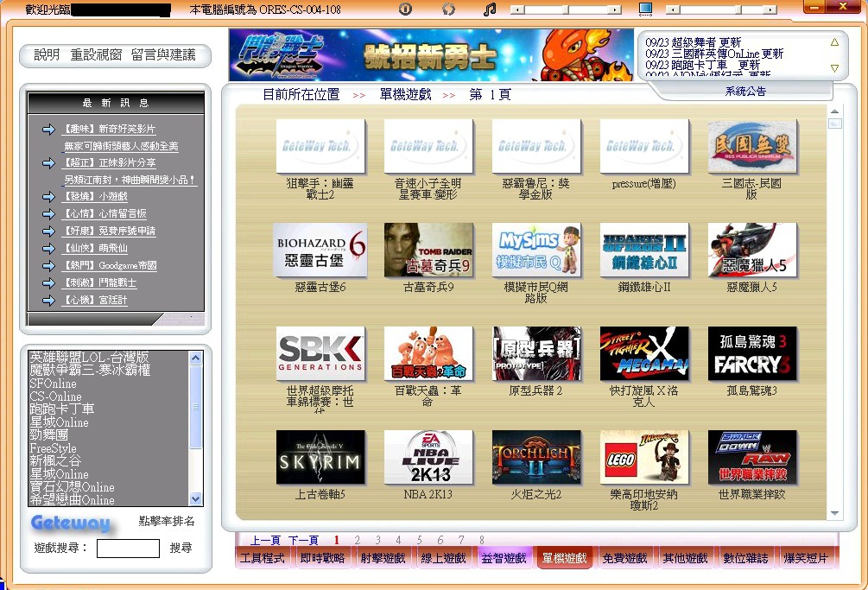Viewport: 868px width, 590px height.
Task: Launch 百戰天蟲:革命 game icon
Action: 428,353
